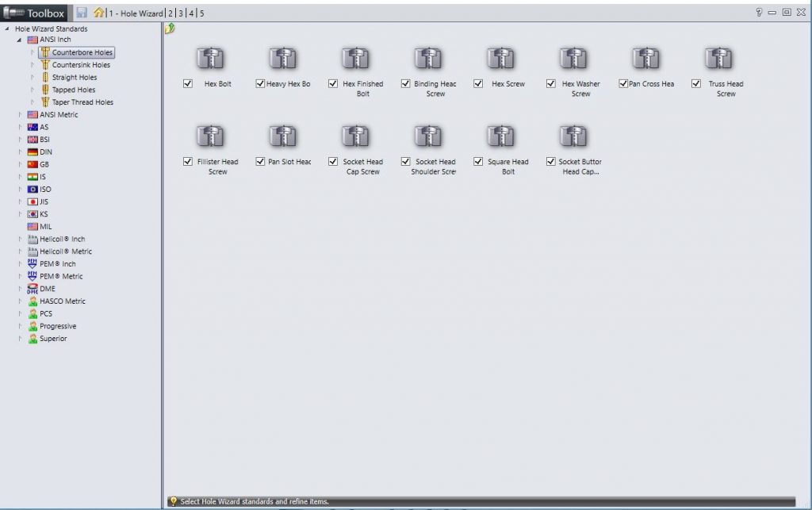Select the Truss Head Screw icon
The width and height of the screenshot is (812, 510).
pyautogui.click(x=718, y=58)
